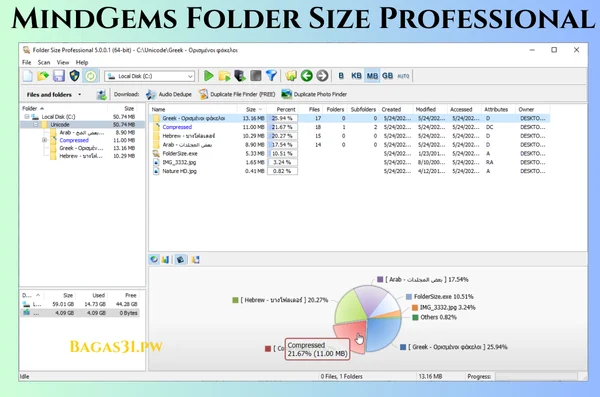Select the drive row with 0 Bytes free

click(80, 313)
